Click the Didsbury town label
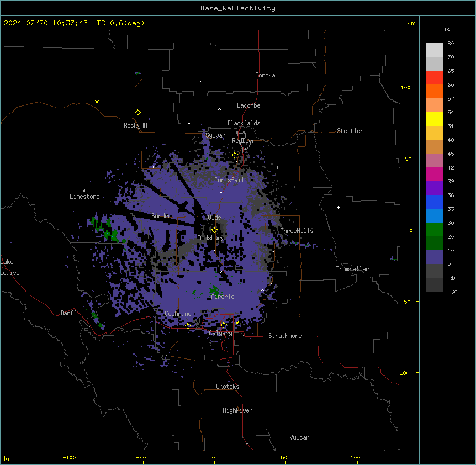The width and height of the screenshot is (476, 465). click(211, 238)
